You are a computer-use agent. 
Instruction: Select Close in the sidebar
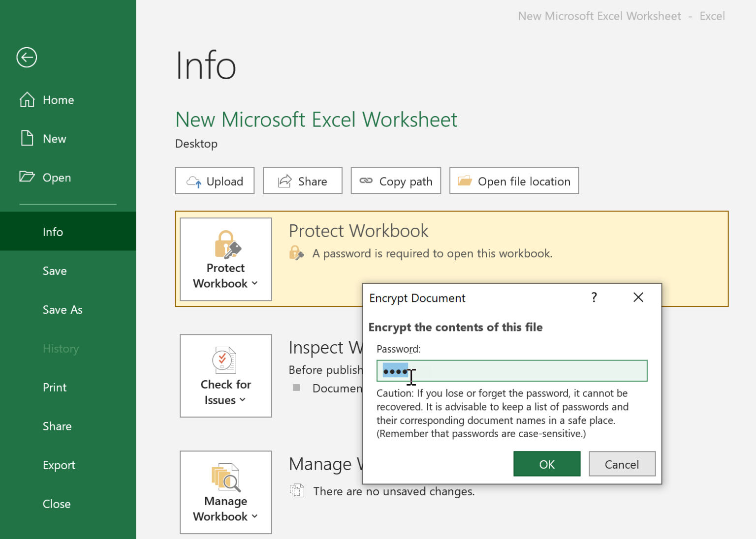point(68,504)
